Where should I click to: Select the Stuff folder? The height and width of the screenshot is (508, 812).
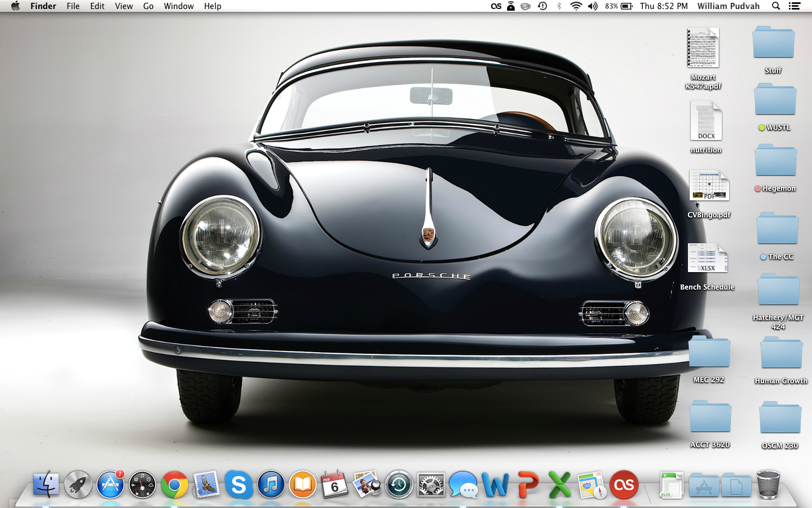(773, 42)
